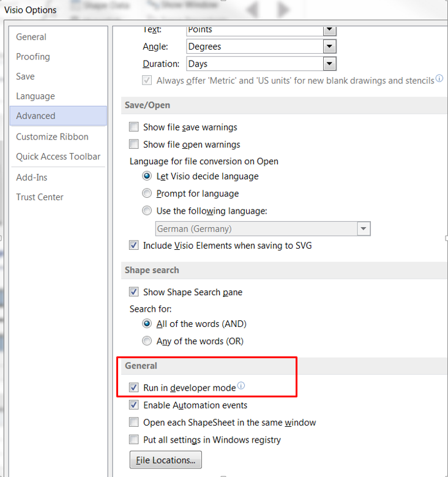
Task: Toggle Enable Automation events checkbox
Action: coord(134,405)
